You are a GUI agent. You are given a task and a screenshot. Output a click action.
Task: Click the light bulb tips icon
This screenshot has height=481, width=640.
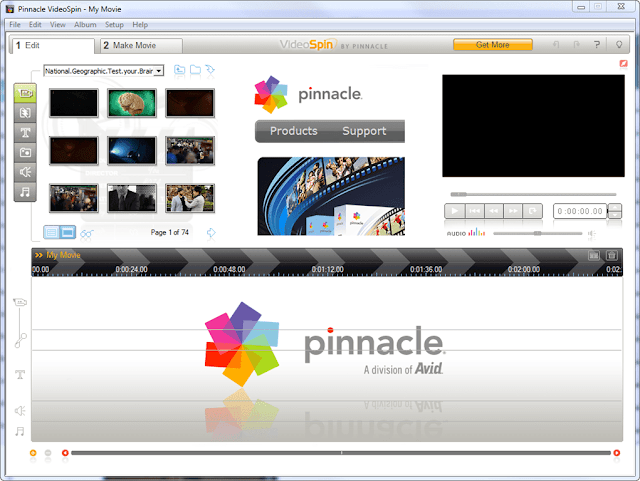click(619, 45)
